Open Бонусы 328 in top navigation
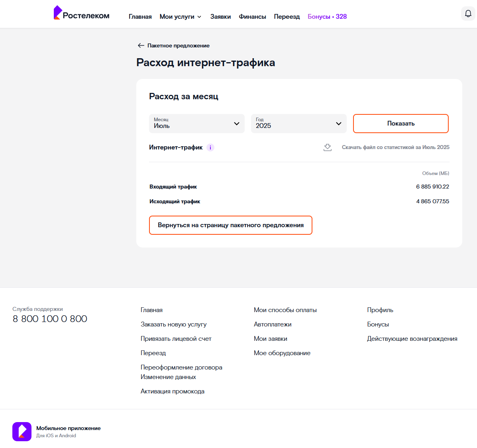Viewport: 477px width, 448px height. (x=327, y=17)
